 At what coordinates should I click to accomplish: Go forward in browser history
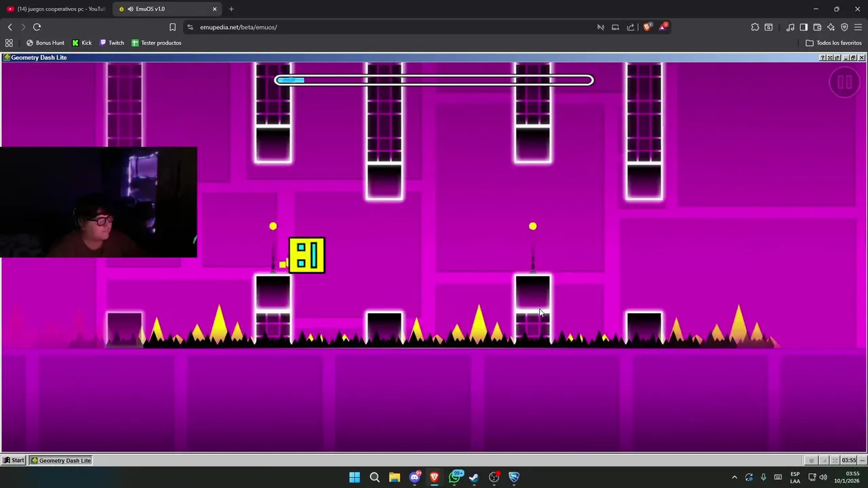pyautogui.click(x=23, y=27)
